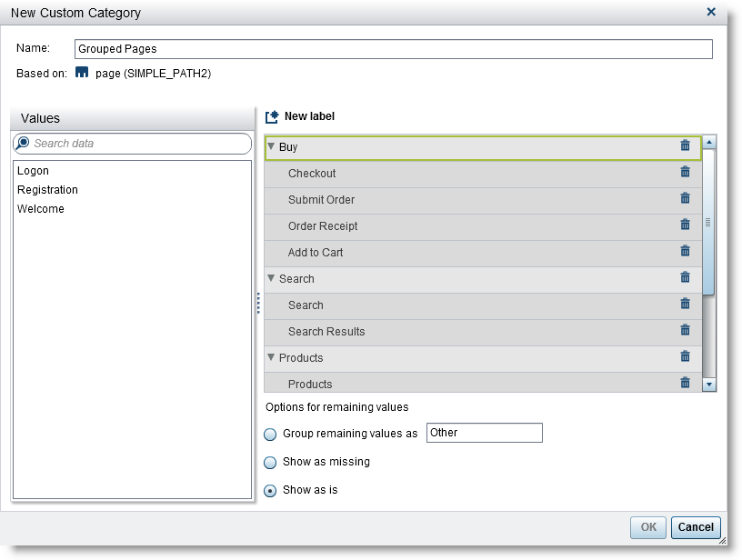This screenshot has height=560, width=742.
Task: Delete the Products label group
Action: [x=685, y=356]
